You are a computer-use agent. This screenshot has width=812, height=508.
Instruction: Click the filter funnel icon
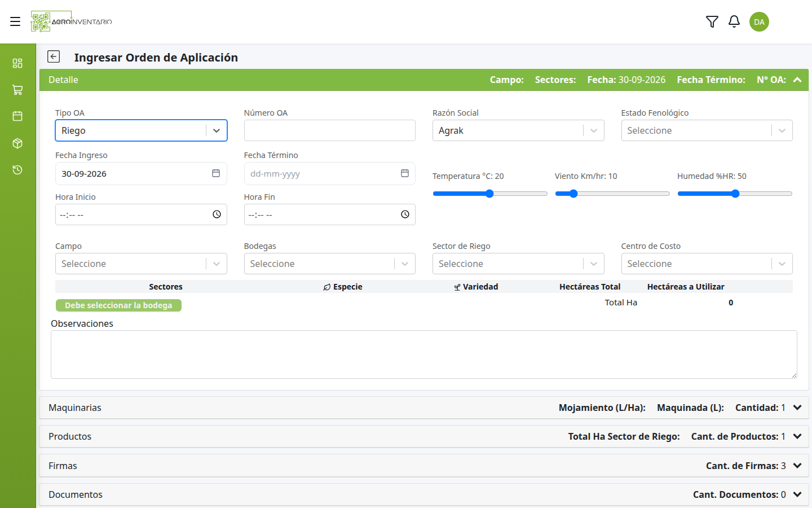tap(712, 21)
